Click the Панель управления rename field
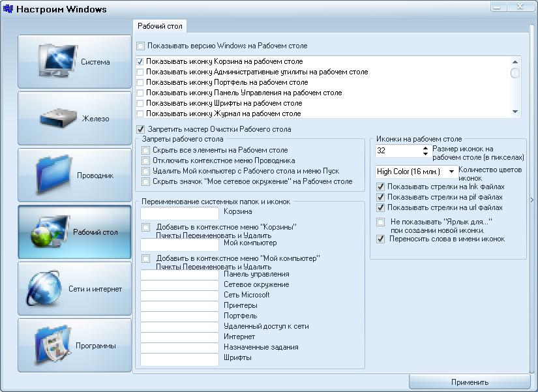 (179, 275)
